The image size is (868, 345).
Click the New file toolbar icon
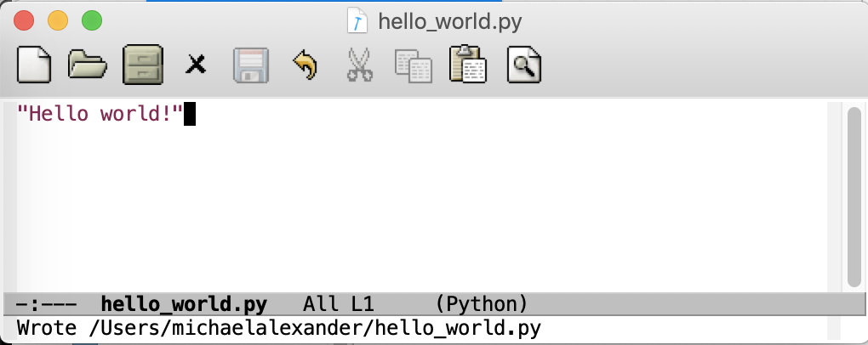click(x=34, y=65)
